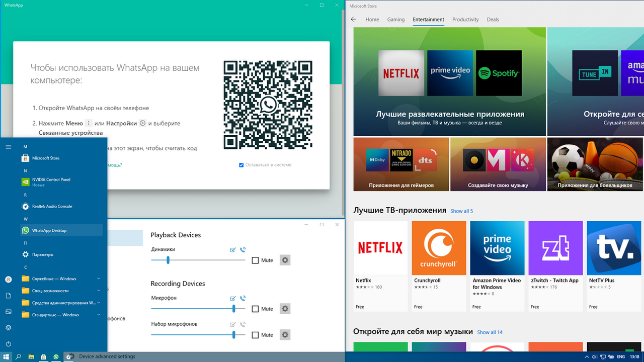Click Динамики volume slider handle
Screen dimensions: 644x362
pyautogui.click(x=168, y=260)
